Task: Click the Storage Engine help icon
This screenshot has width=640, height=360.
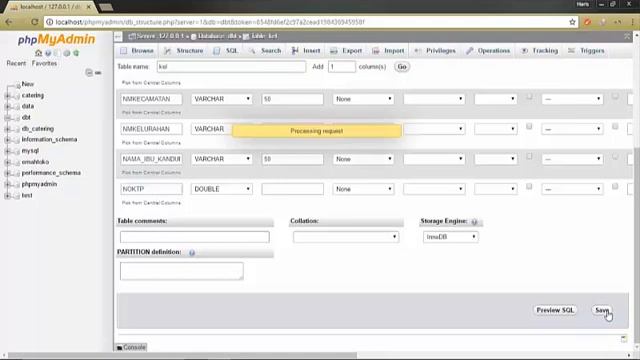Action: tap(474, 222)
